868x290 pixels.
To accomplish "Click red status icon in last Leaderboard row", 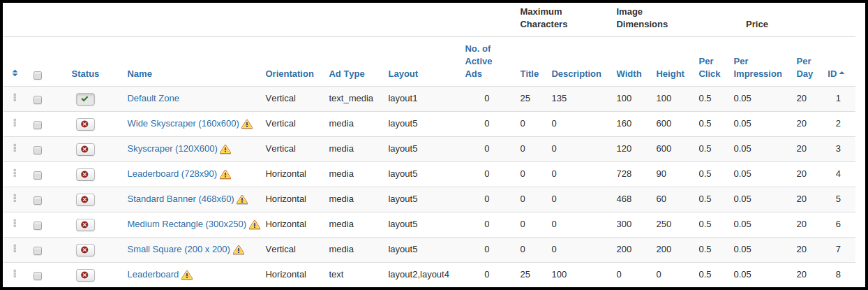I will click(x=85, y=275).
